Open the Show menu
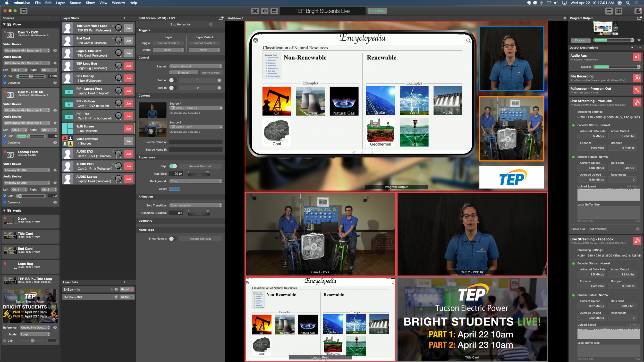 [x=90, y=3]
